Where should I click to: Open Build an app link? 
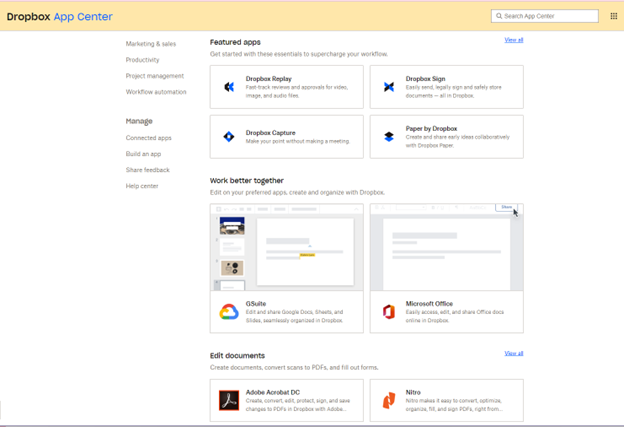(143, 154)
